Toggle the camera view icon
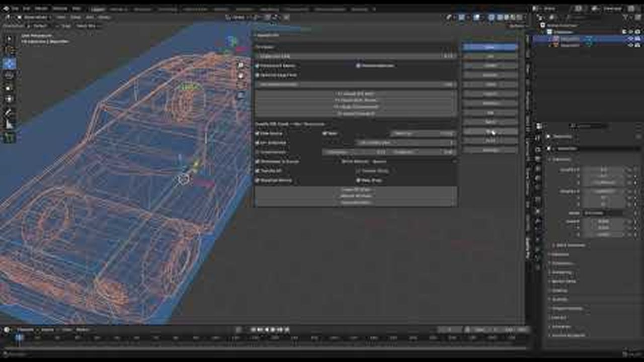This screenshot has width=644, height=362. 241,85
